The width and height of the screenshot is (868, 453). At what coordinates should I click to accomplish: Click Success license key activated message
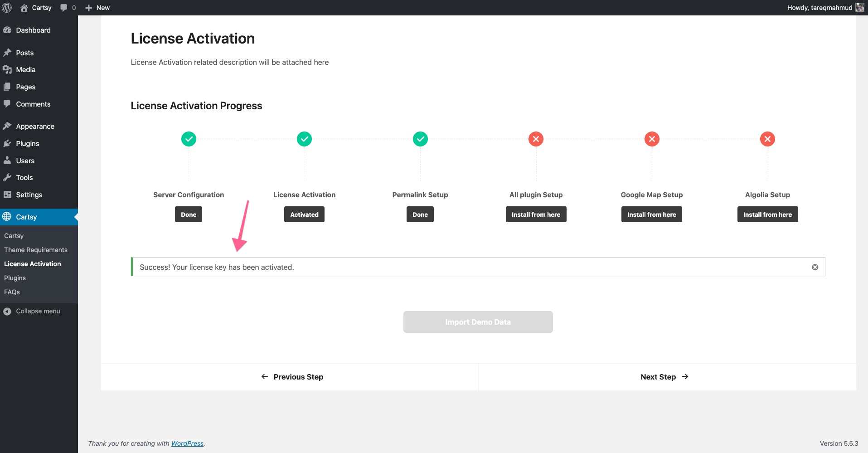(217, 267)
